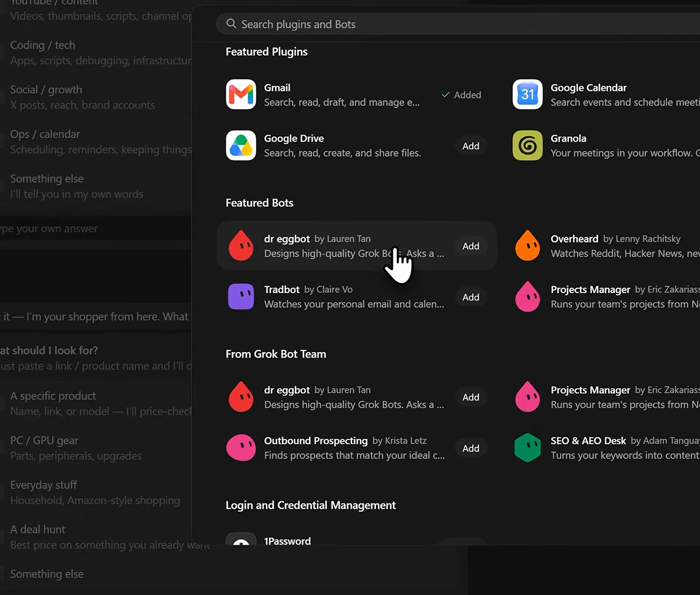Open the Gmail plugin title
Image resolution: width=700 pixels, height=595 pixels.
277,87
